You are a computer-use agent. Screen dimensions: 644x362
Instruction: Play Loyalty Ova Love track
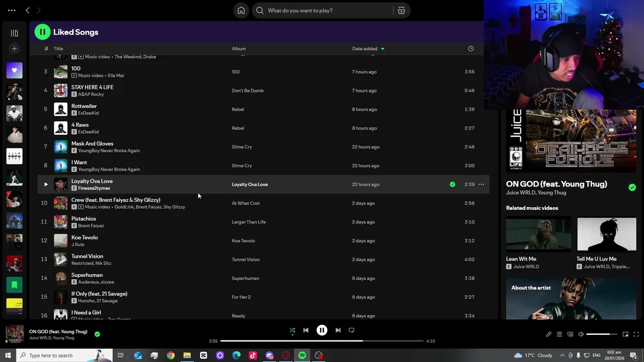click(x=46, y=185)
